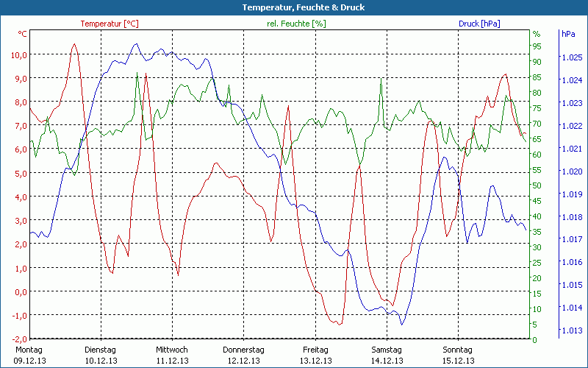
Task: Select the blue 'Druck [hPa]' legend label
Action: tap(479, 24)
